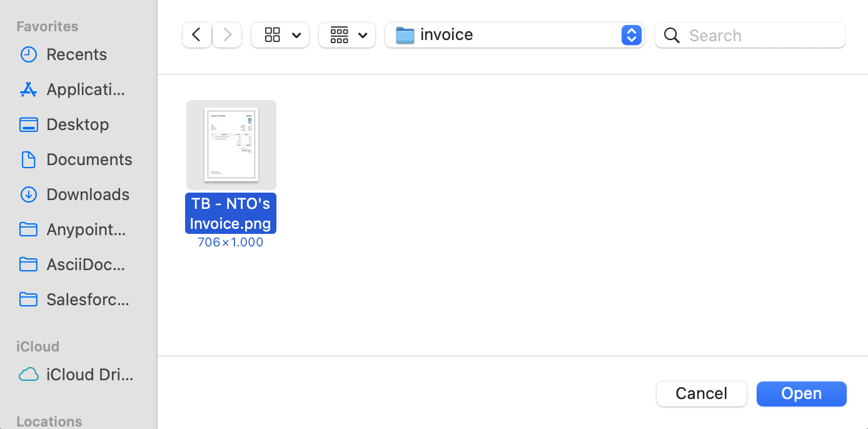Image resolution: width=868 pixels, height=429 pixels.
Task: Click the Salesforce folder icon
Action: tap(28, 300)
